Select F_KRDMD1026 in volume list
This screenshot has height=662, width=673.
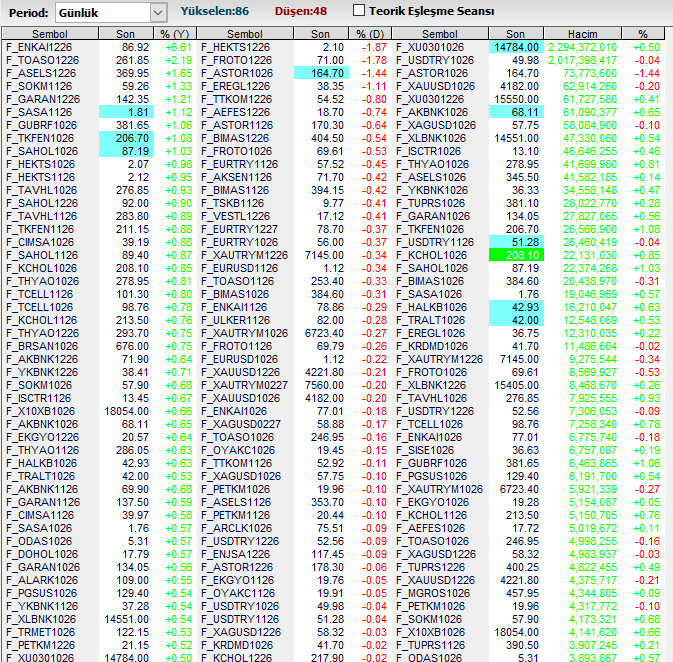point(432,346)
